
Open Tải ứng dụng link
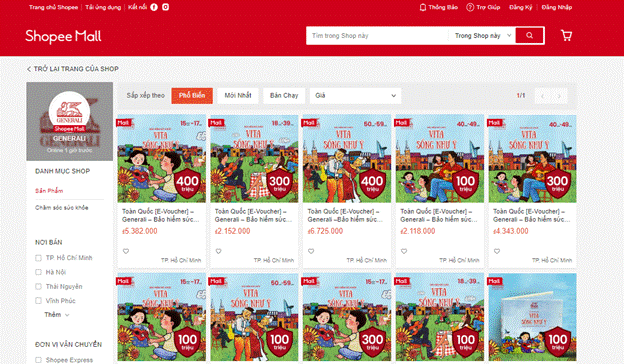point(103,7)
